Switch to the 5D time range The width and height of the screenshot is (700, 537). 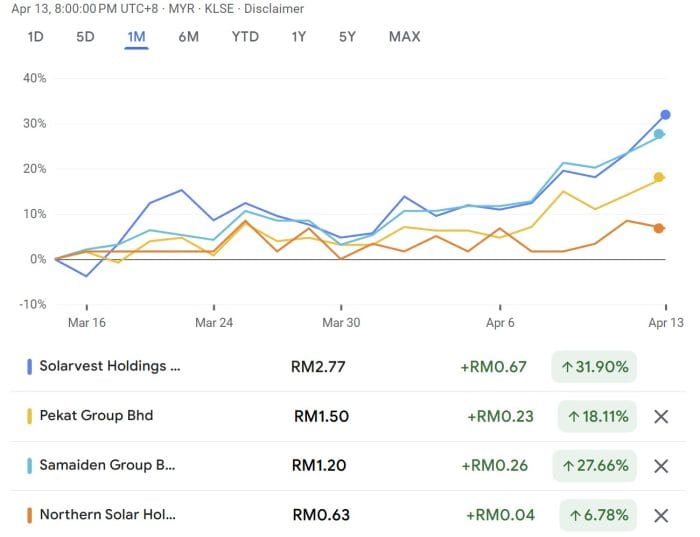click(85, 37)
